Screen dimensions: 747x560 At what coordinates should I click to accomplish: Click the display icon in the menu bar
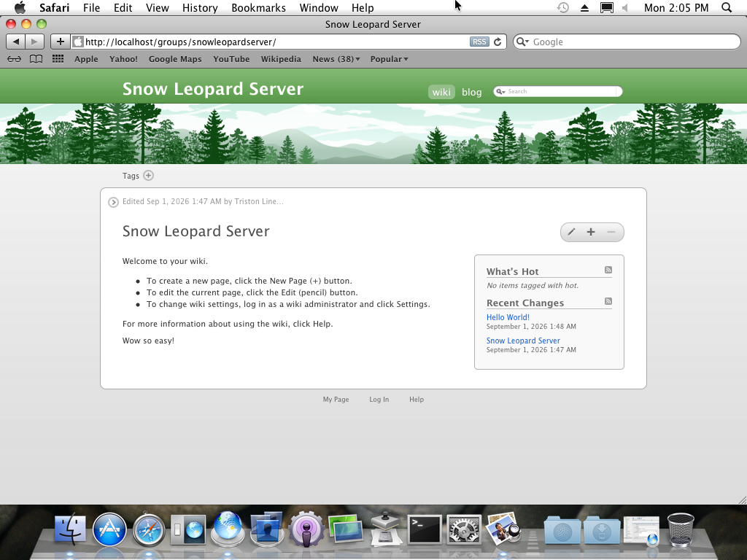606,7
